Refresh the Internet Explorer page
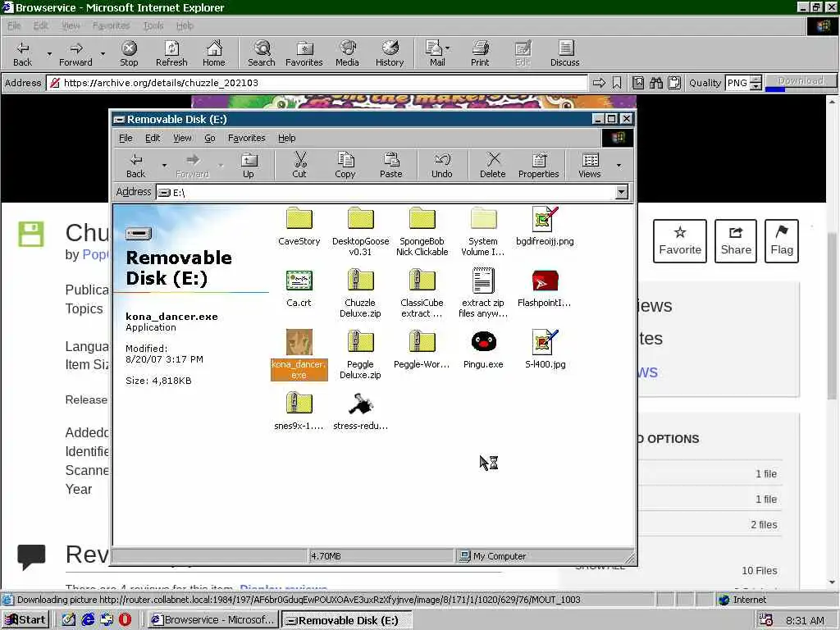 point(171,53)
